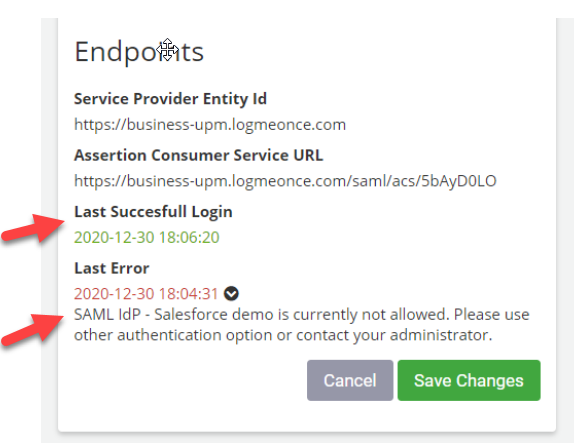Screen dimensions: 574x443
Task: Expand the Last Error details chevron
Action: click(x=231, y=294)
